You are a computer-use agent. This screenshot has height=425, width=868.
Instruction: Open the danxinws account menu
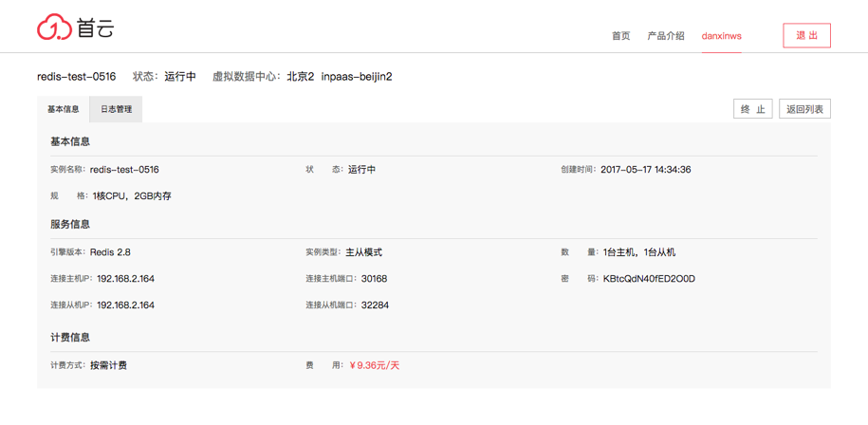pyautogui.click(x=721, y=36)
